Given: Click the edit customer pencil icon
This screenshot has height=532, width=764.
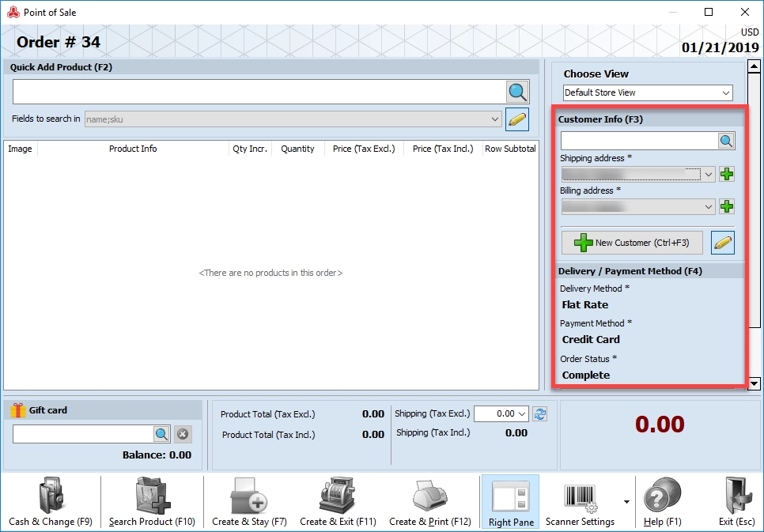Looking at the screenshot, I should pos(723,243).
